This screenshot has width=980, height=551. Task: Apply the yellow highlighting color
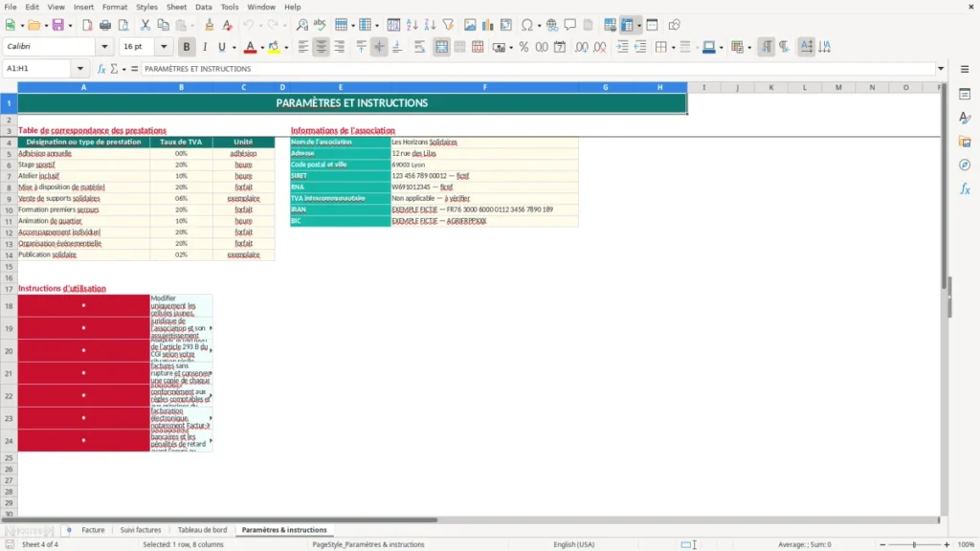[x=274, y=47]
